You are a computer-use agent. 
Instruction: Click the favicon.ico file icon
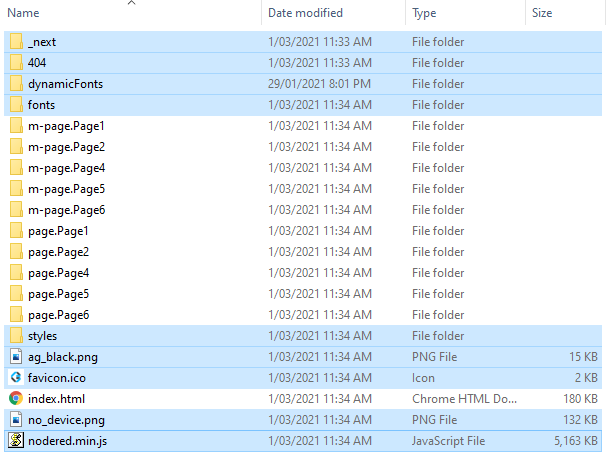[16, 378]
